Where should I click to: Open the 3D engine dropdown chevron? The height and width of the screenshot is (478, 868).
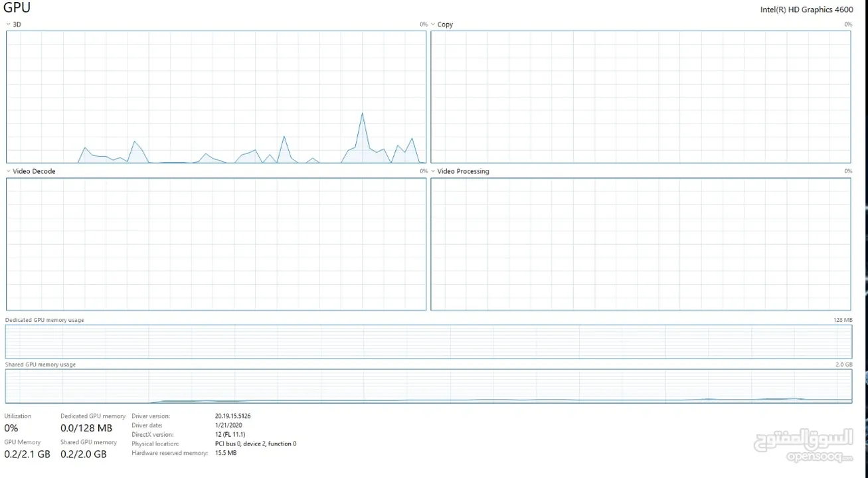(8, 25)
